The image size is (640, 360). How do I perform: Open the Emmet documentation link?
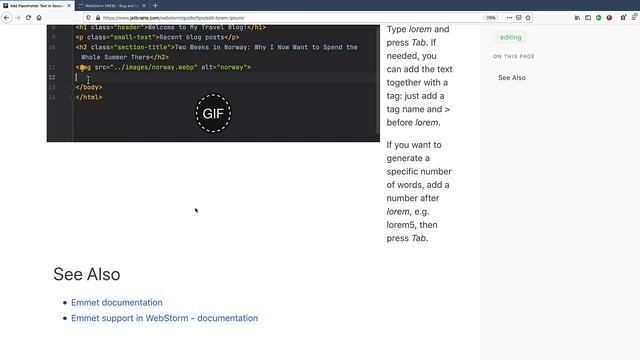(117, 302)
